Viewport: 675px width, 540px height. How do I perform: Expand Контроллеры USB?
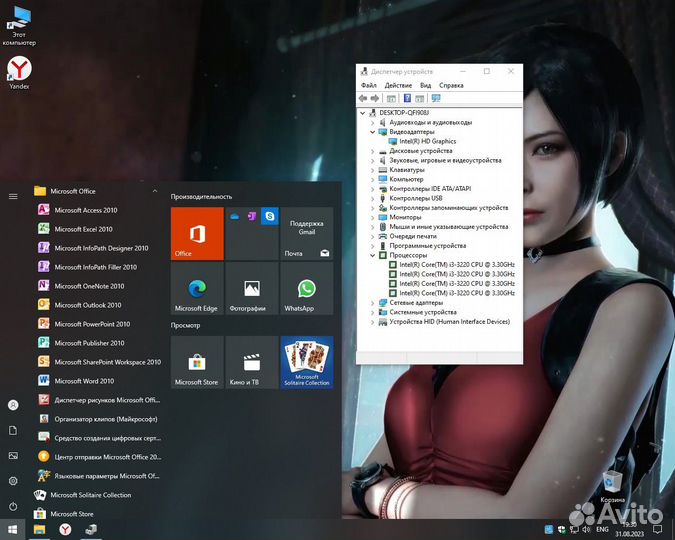(x=372, y=199)
